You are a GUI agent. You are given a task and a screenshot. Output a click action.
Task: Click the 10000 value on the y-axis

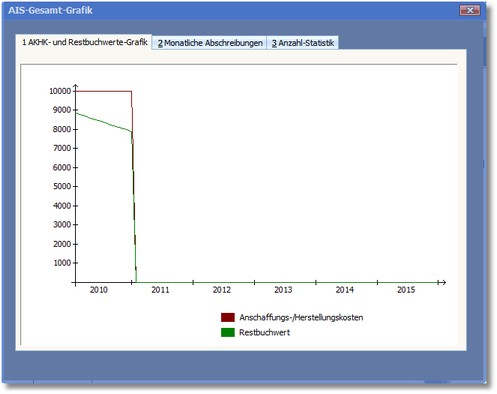pos(60,91)
